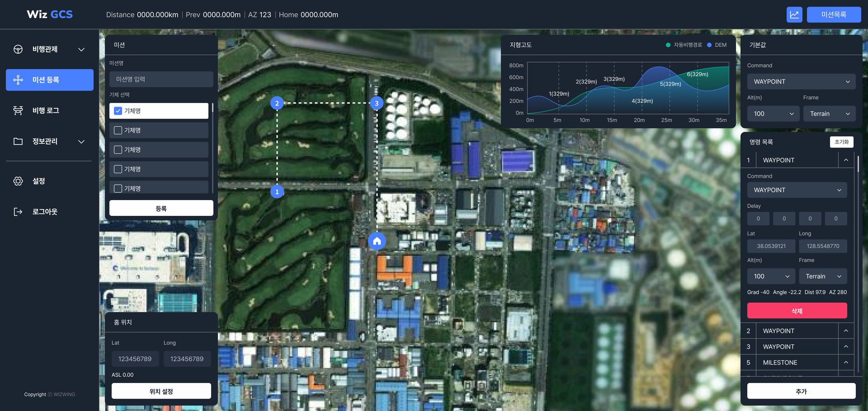This screenshot has height=411, width=868.
Task: Click the 위치 설정 button
Action: (x=161, y=391)
